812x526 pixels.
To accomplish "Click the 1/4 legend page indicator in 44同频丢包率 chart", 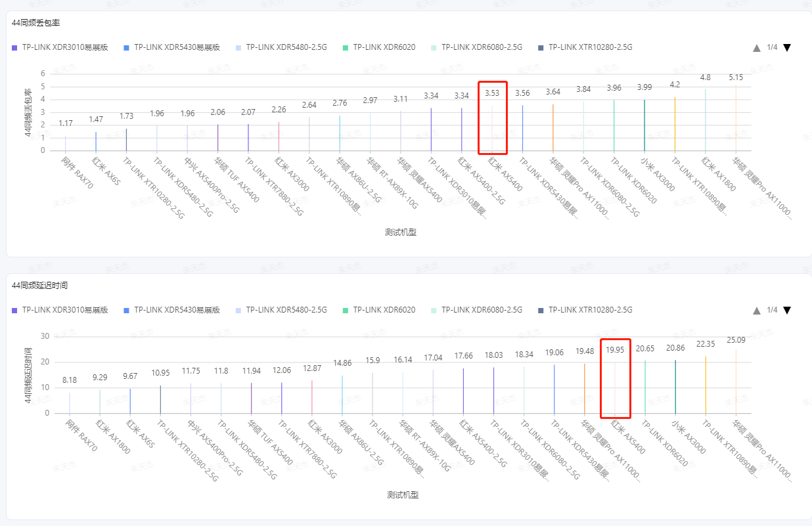I will point(772,47).
